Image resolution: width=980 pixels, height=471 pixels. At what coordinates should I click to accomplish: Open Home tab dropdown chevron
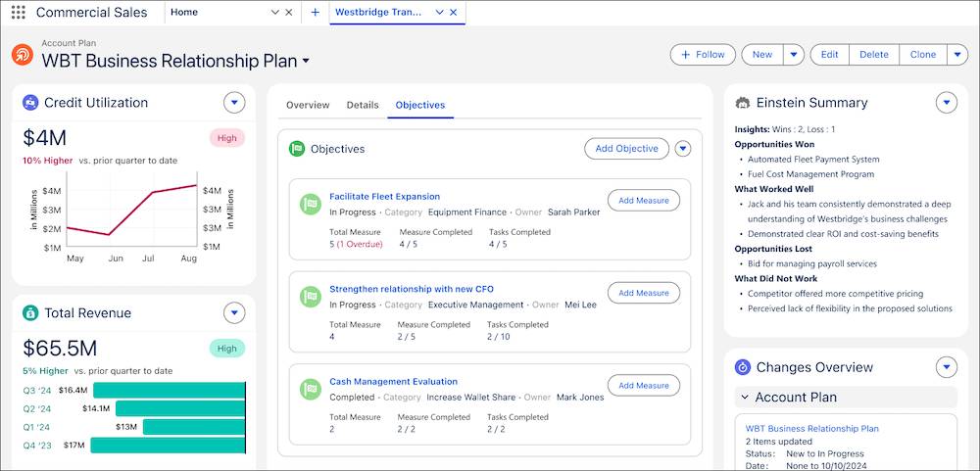coord(275,12)
